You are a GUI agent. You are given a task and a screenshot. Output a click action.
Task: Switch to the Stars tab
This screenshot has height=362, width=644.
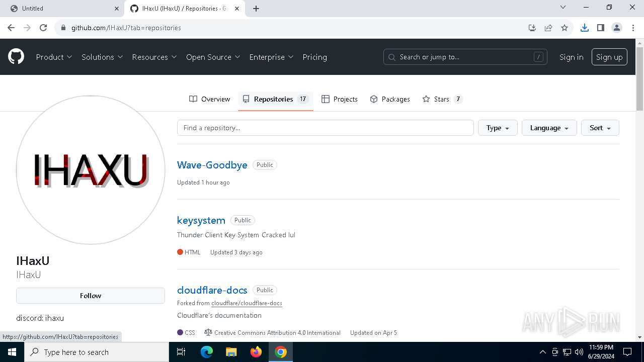(x=442, y=99)
